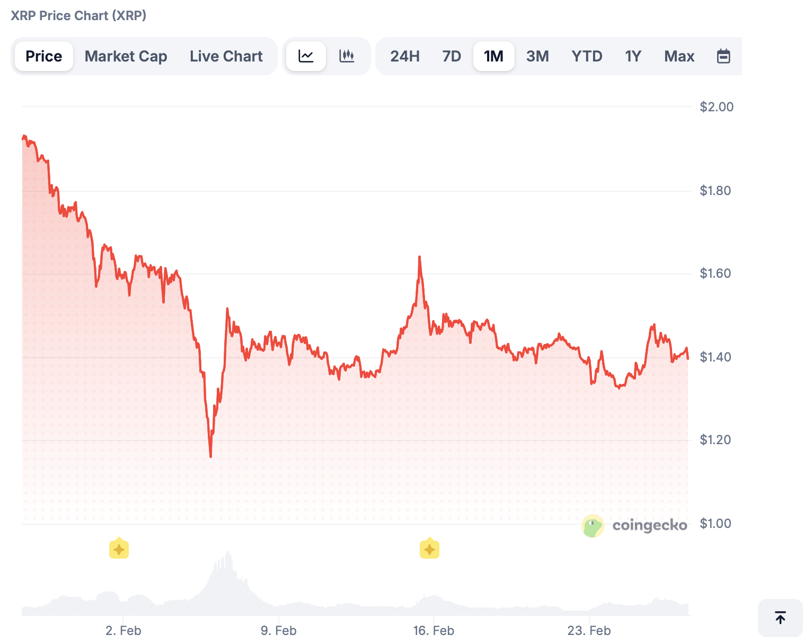This screenshot has height=644, width=812.
Task: Select the Price tab
Action: 43,56
